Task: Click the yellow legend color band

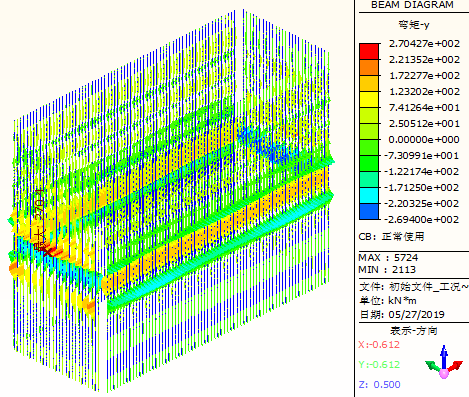Action: pos(369,100)
